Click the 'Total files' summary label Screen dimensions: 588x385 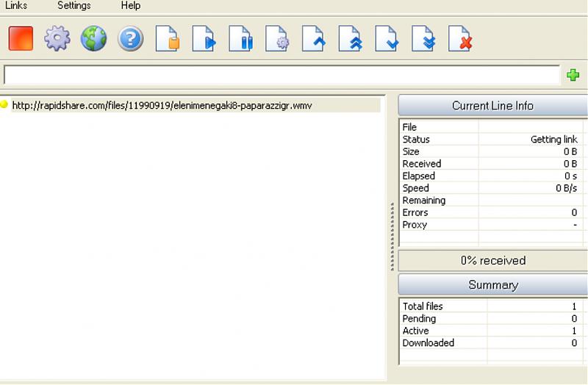(422, 306)
